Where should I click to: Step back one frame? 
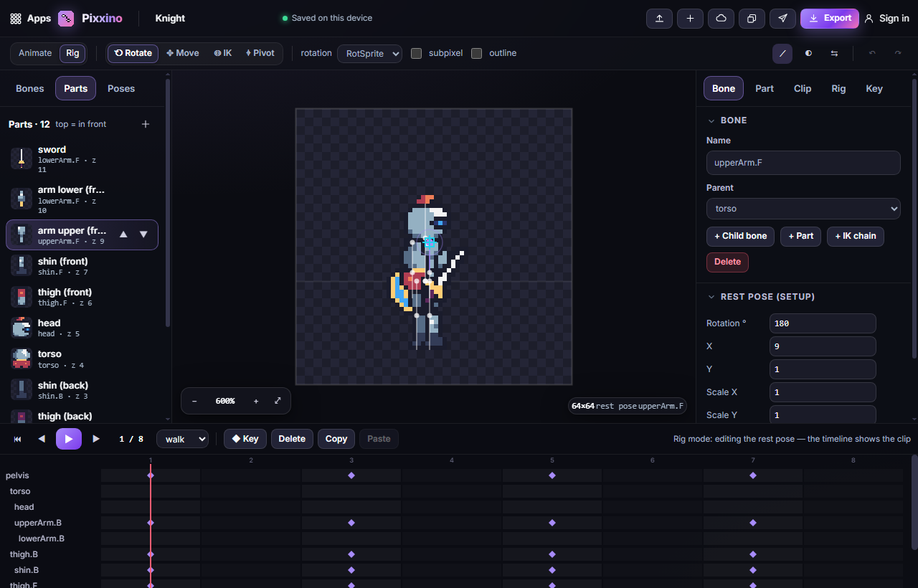[x=42, y=439]
